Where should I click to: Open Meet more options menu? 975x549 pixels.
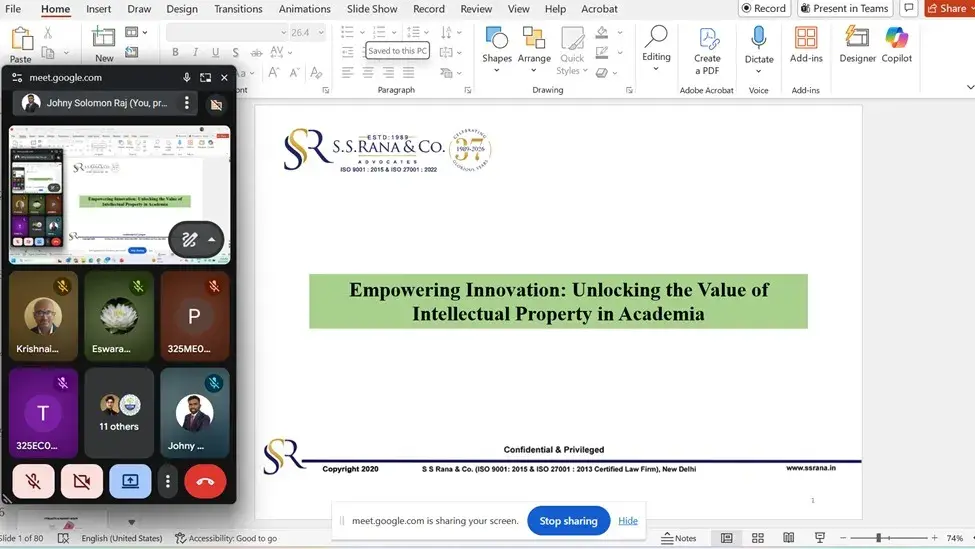pos(168,481)
